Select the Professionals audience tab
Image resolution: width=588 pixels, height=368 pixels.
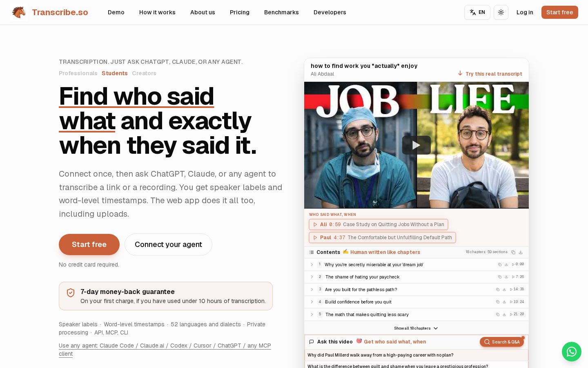[78, 73]
